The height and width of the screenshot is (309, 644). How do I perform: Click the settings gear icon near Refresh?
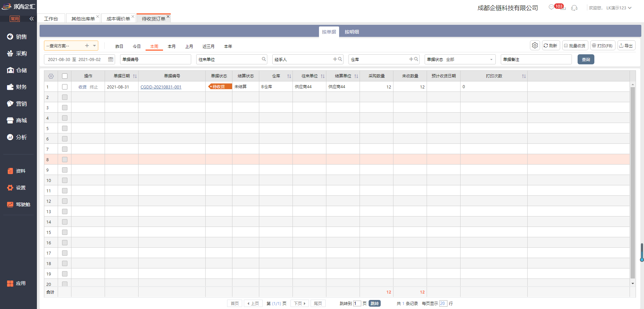pyautogui.click(x=535, y=45)
